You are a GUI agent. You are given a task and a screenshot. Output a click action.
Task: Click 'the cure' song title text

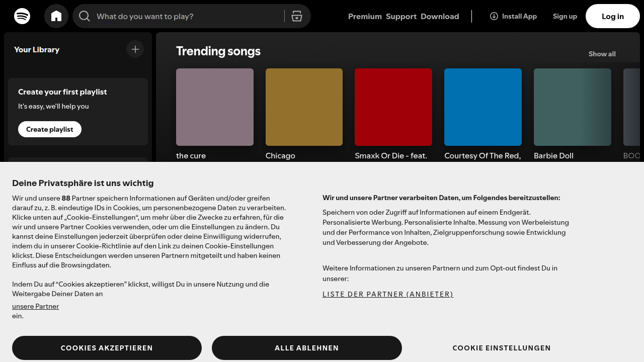click(x=191, y=156)
